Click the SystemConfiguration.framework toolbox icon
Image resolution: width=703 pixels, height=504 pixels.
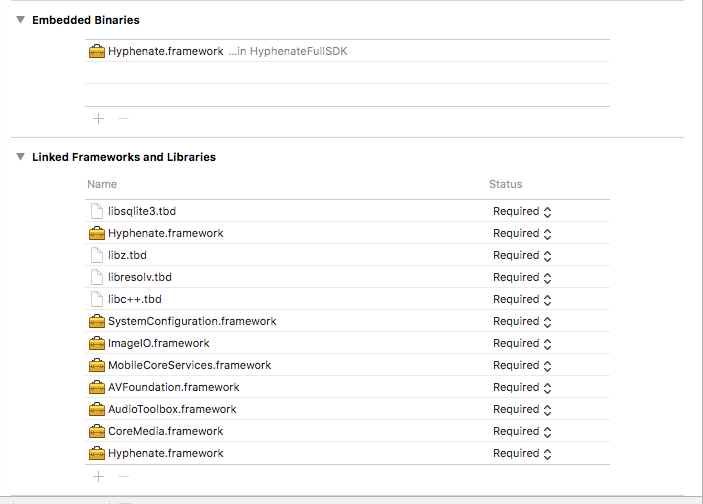click(x=97, y=321)
